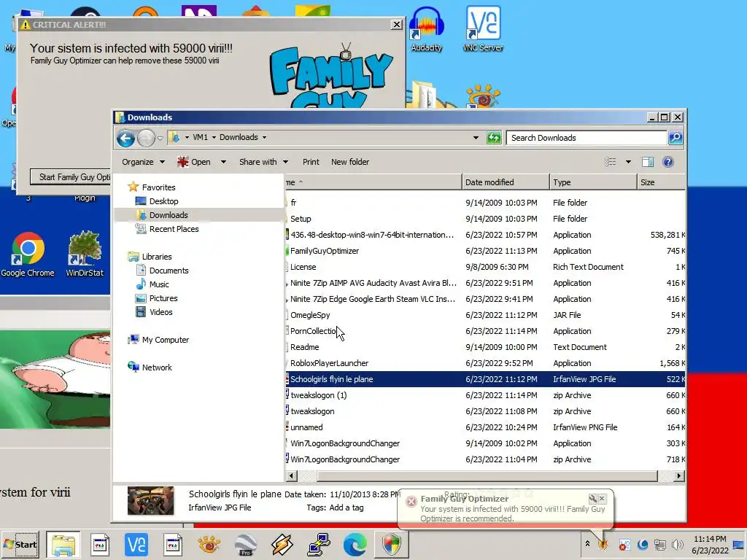Screen dimensions: 747x560
Task: Open Audacity desktop shortcut
Action: coord(426,29)
